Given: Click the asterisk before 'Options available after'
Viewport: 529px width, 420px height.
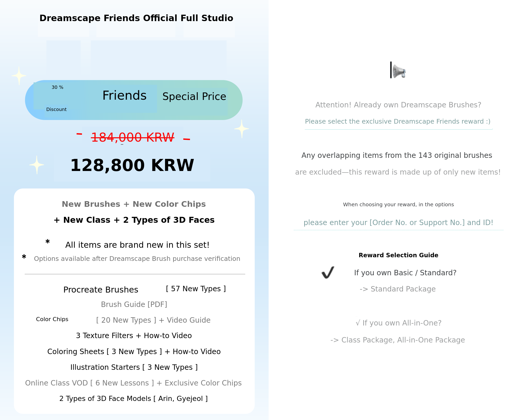Looking at the screenshot, I should (24, 257).
